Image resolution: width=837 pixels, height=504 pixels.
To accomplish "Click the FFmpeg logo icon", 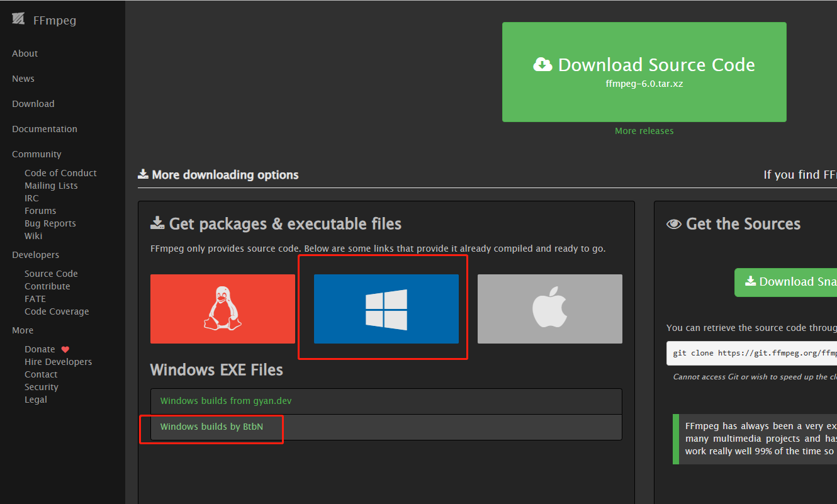I will point(18,20).
